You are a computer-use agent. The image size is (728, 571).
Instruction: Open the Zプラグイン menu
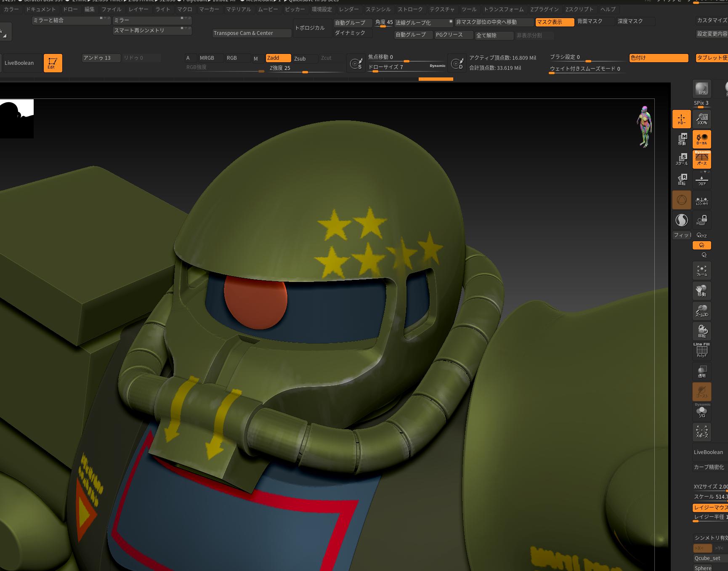[544, 9]
